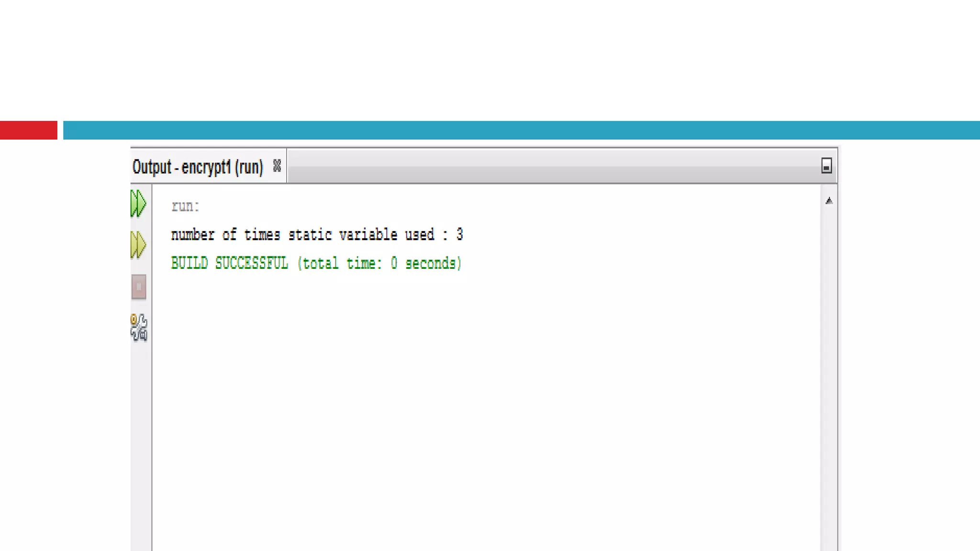Close the Output - encrypt1 (run) tab
Screen dimensions: 980x551
point(277,166)
